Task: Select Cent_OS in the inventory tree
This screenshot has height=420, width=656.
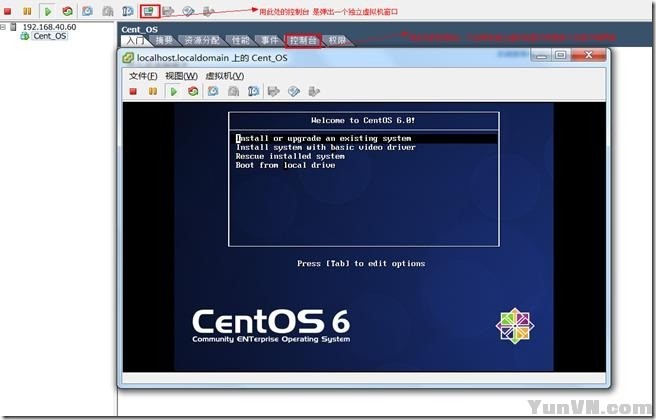Action: tap(49, 36)
